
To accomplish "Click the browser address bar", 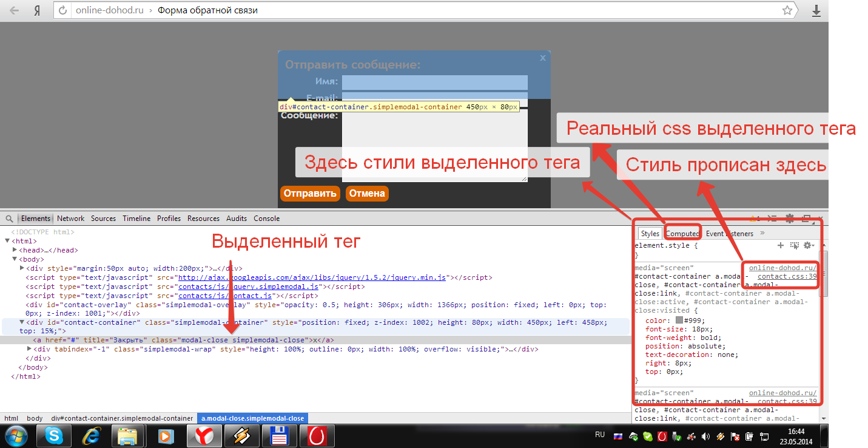I will pyautogui.click(x=425, y=10).
